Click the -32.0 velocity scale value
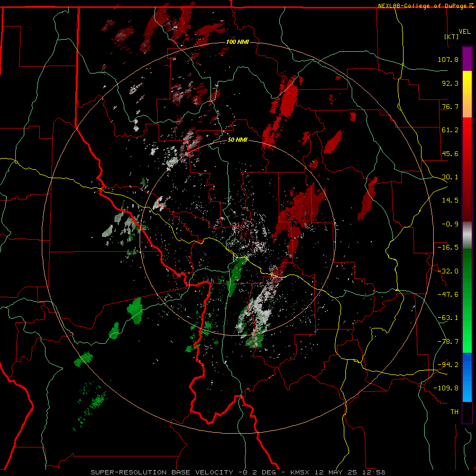476x476 pixels. (448, 271)
